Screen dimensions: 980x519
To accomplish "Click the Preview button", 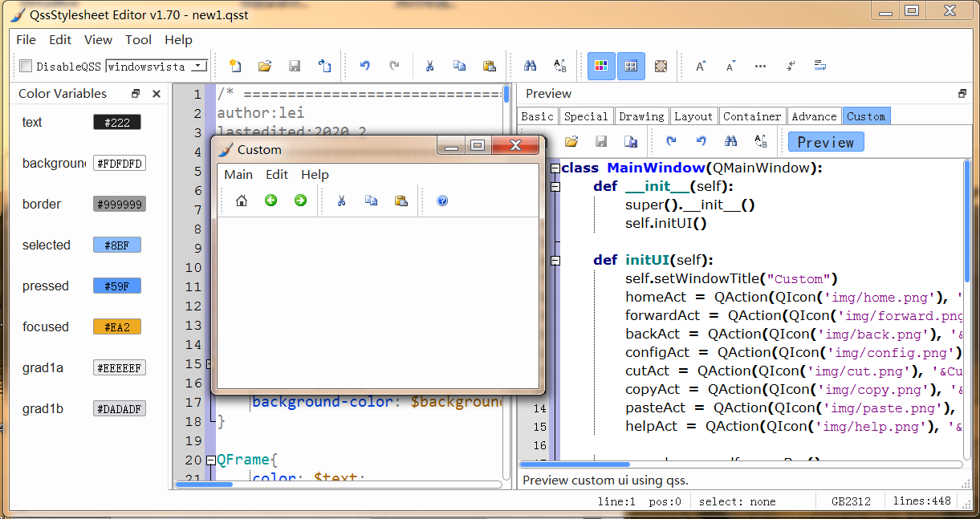I will (825, 142).
